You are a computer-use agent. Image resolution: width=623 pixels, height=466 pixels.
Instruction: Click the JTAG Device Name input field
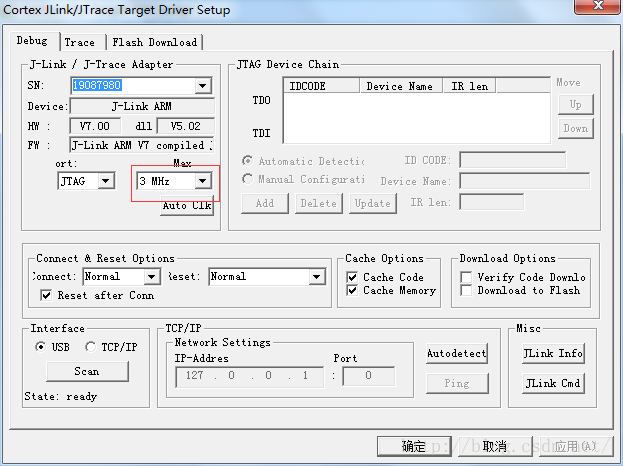524,181
